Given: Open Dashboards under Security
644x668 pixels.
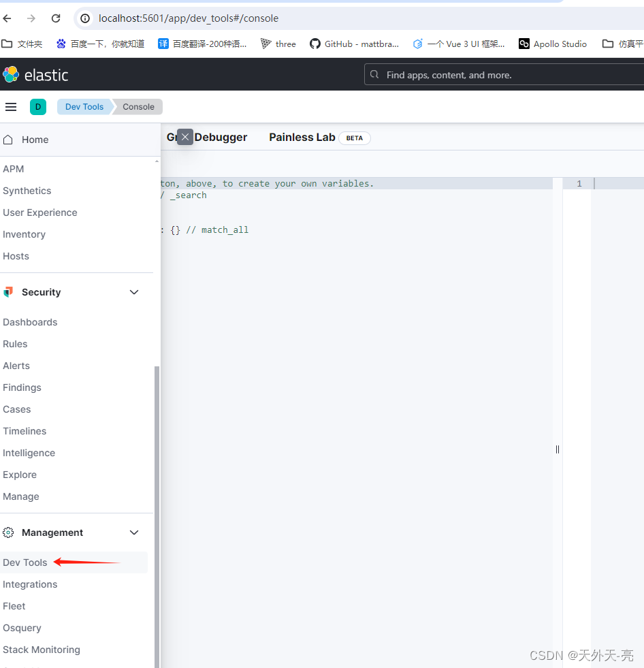Looking at the screenshot, I should [x=30, y=322].
